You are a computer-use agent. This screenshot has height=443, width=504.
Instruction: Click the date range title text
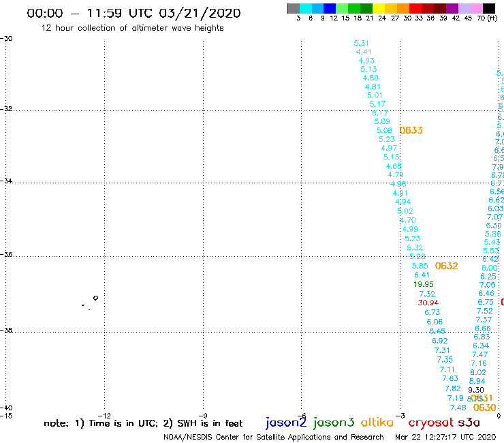click(x=133, y=13)
